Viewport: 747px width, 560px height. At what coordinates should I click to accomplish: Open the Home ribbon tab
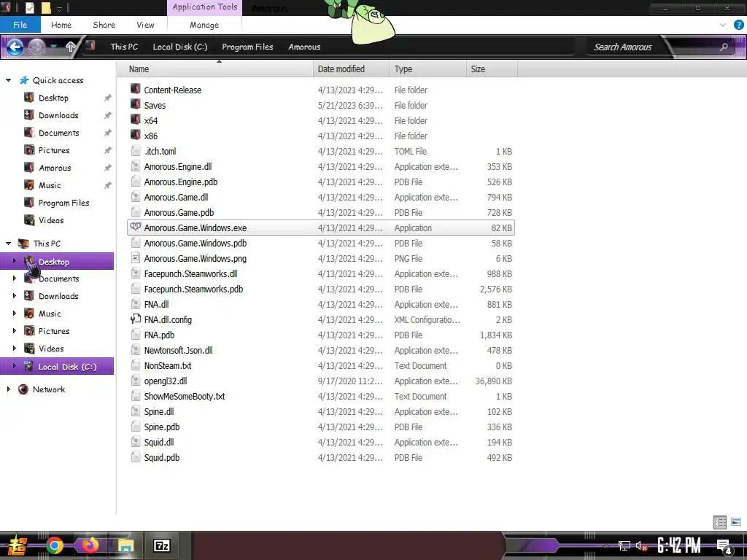[61, 25]
